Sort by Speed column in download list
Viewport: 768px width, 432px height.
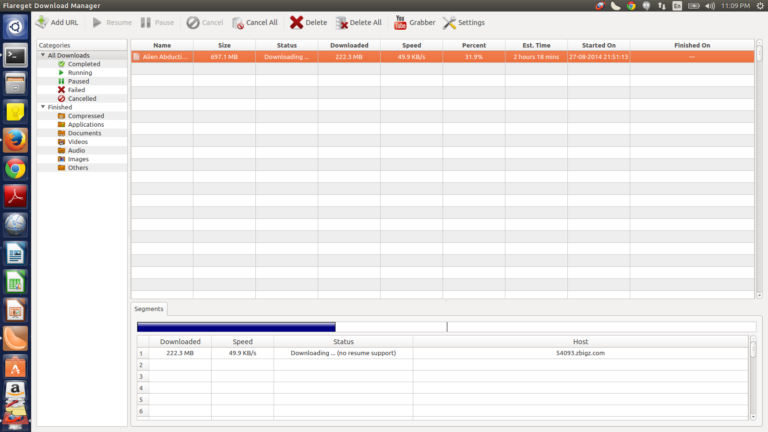[x=411, y=45]
